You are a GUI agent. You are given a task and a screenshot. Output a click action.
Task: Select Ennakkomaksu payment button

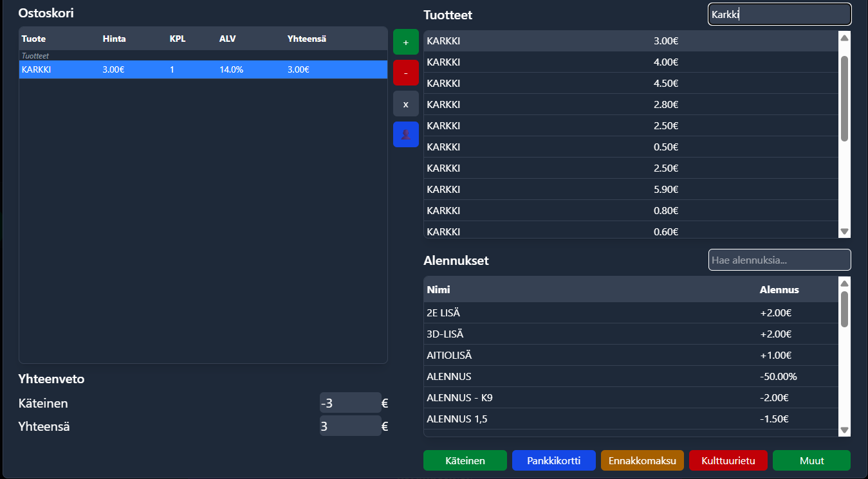click(642, 460)
